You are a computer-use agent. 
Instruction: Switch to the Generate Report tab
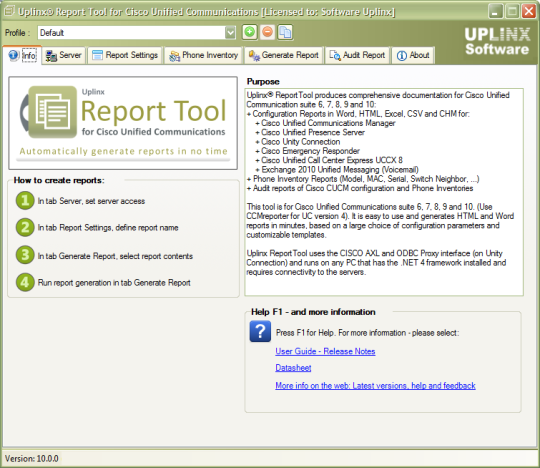[x=284, y=55]
